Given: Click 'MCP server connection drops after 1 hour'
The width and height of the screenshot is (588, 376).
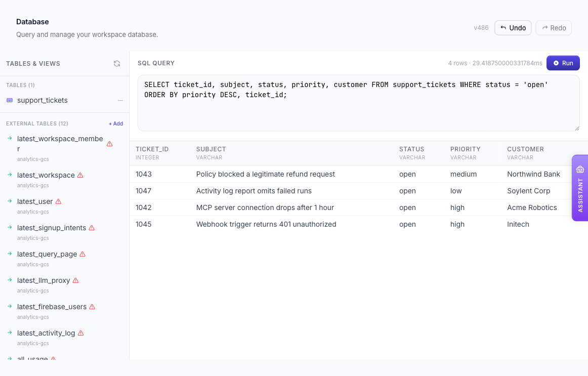Looking at the screenshot, I should [265, 207].
